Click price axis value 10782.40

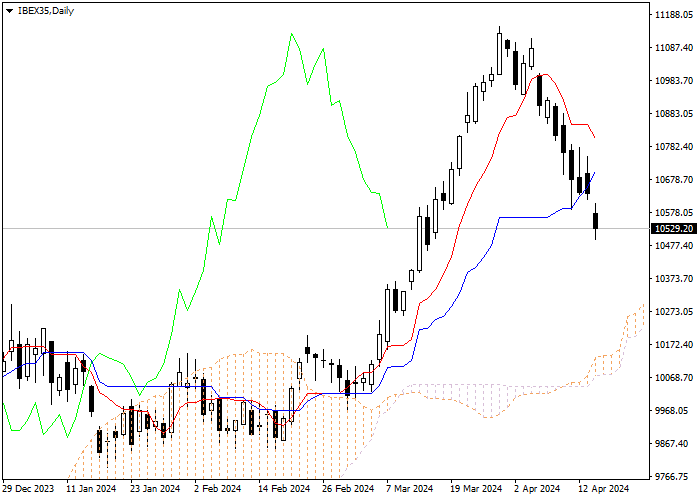click(x=674, y=147)
